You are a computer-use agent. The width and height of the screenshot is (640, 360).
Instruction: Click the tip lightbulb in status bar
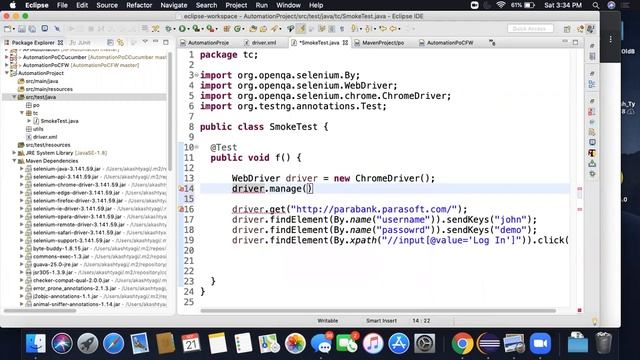click(595, 321)
